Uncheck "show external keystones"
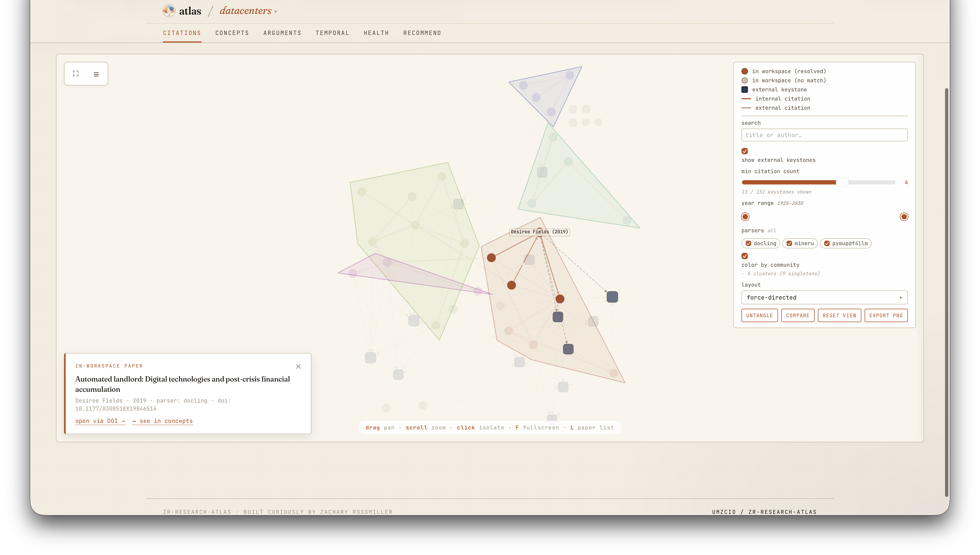Viewport: 980px width, 555px height. tap(745, 151)
